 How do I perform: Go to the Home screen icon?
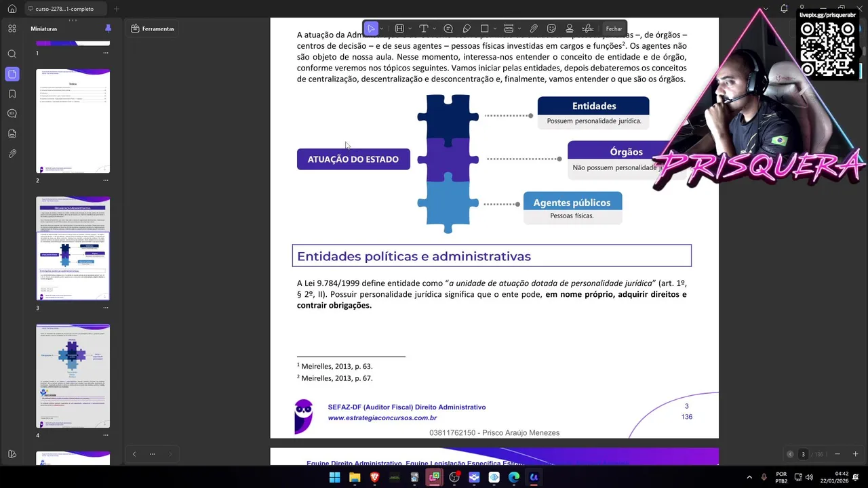pos(12,9)
